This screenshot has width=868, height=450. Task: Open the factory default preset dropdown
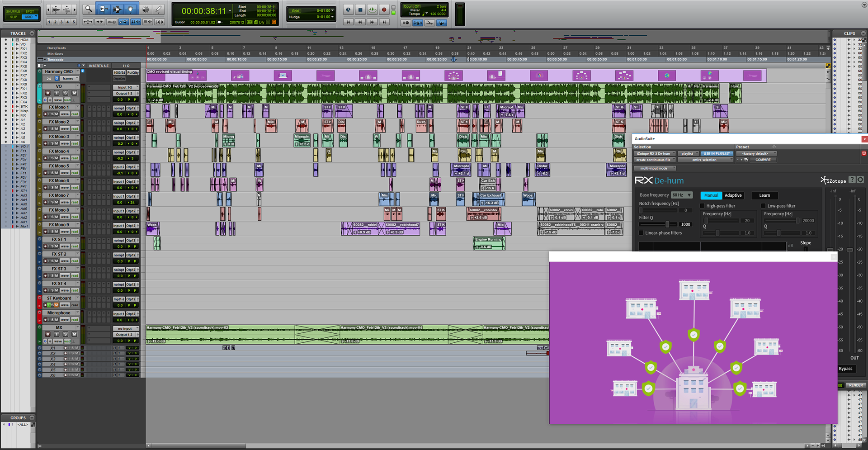tap(756, 153)
